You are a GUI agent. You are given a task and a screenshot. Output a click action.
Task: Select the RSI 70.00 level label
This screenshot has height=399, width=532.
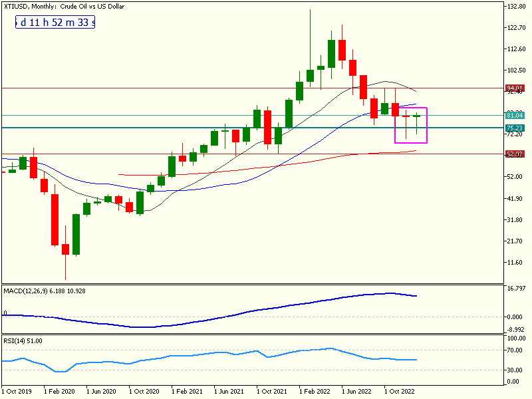pos(515,350)
